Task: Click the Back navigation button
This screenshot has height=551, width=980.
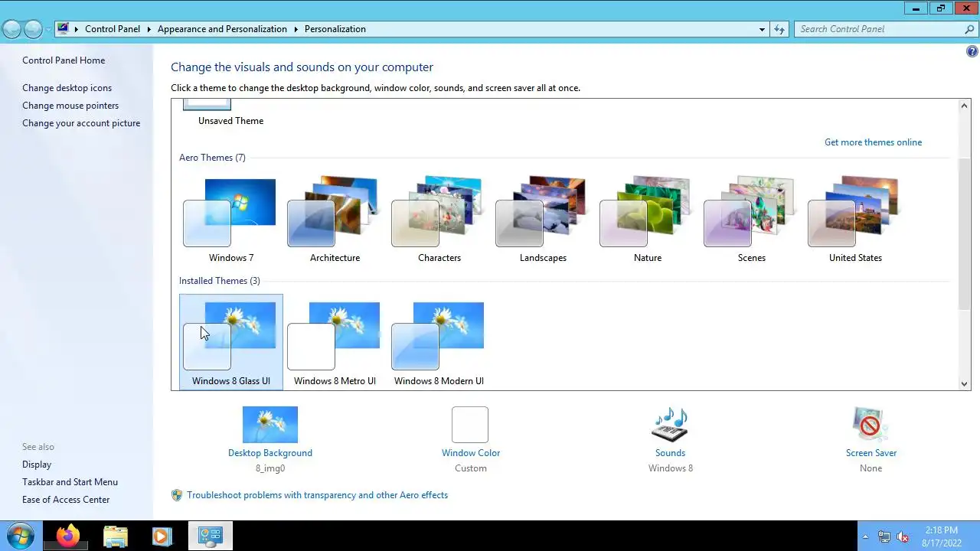Action: tap(11, 29)
